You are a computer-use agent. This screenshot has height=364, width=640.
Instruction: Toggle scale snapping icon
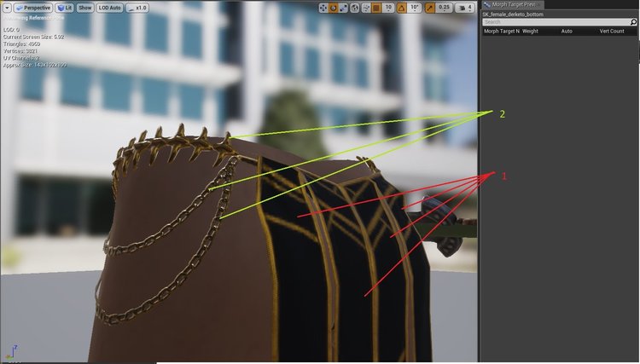point(430,8)
